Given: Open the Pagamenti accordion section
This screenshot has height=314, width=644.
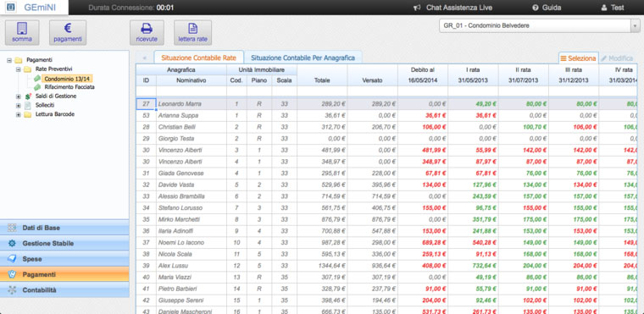Looking at the screenshot, I should (64, 274).
